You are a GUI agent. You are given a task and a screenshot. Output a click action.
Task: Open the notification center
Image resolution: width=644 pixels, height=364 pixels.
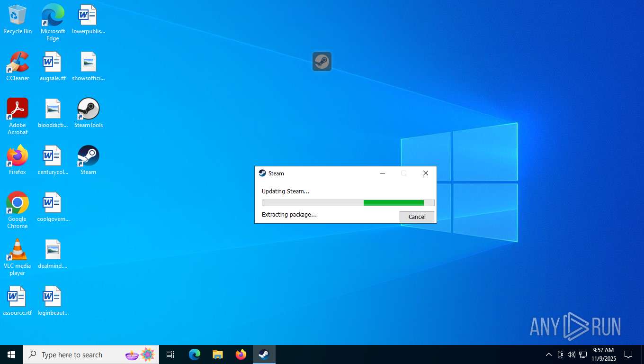[628, 355]
